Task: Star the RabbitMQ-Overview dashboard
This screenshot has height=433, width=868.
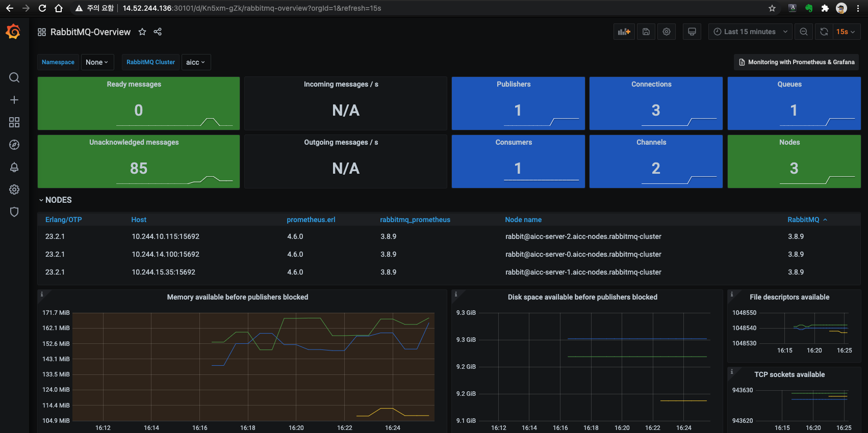Action: click(142, 32)
